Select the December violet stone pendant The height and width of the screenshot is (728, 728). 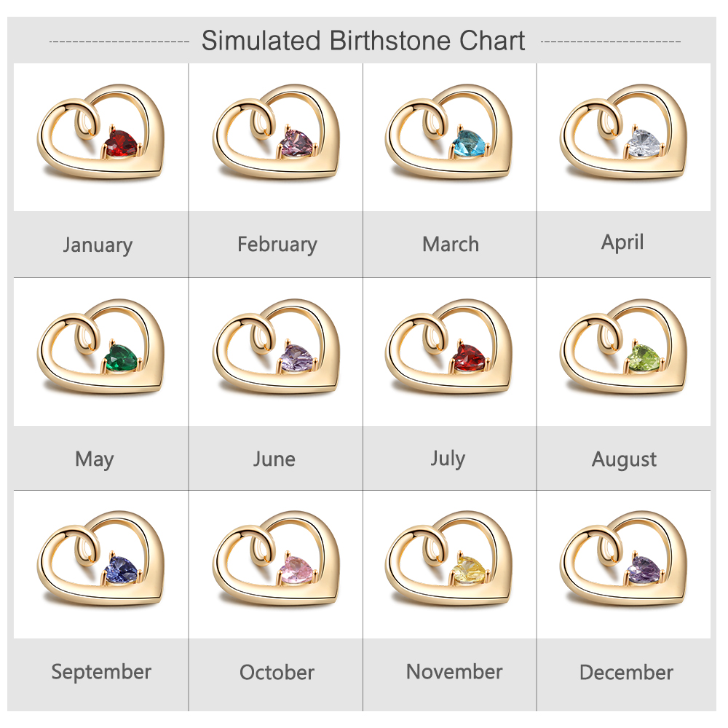[624, 558]
